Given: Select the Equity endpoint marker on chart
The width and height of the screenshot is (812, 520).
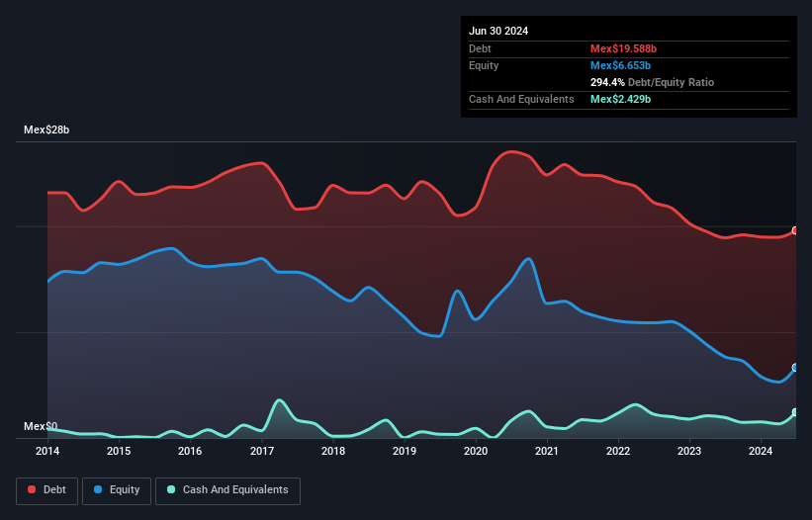Looking at the screenshot, I should point(795,368).
